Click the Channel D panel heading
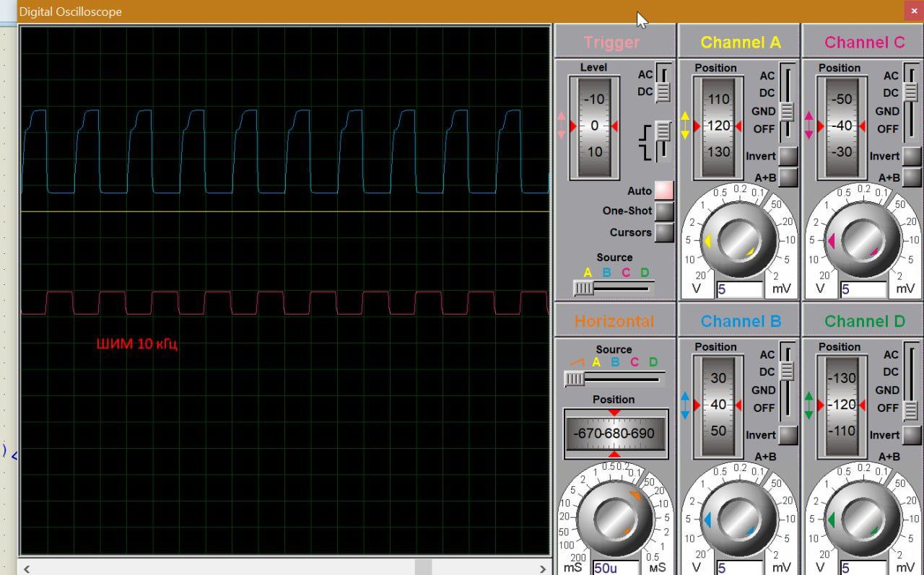924x575 pixels. click(x=865, y=322)
